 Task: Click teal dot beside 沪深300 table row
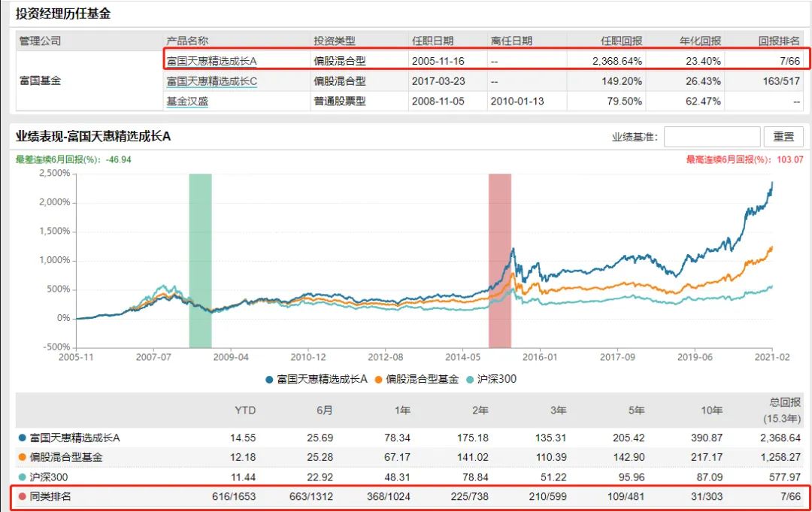[x=22, y=477]
